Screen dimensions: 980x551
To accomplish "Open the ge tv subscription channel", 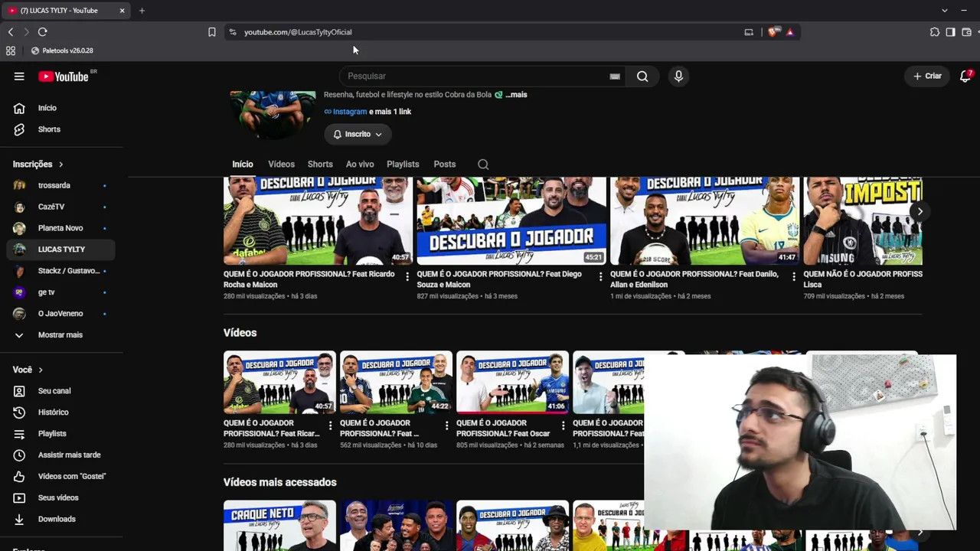I will pyautogui.click(x=61, y=292).
